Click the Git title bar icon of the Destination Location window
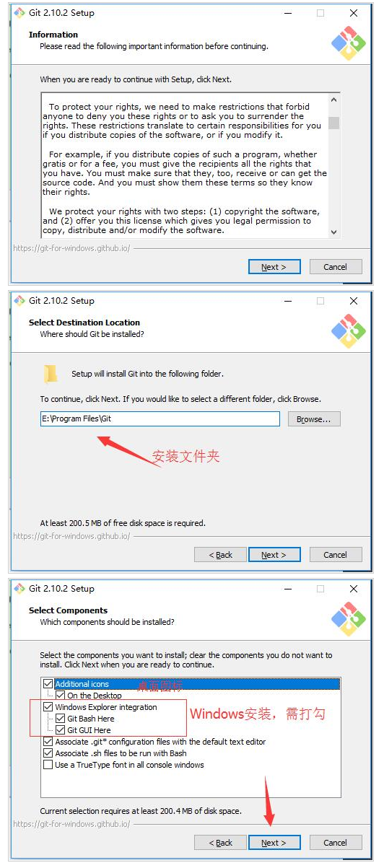This screenshot has height=868, width=384. pyautogui.click(x=19, y=300)
